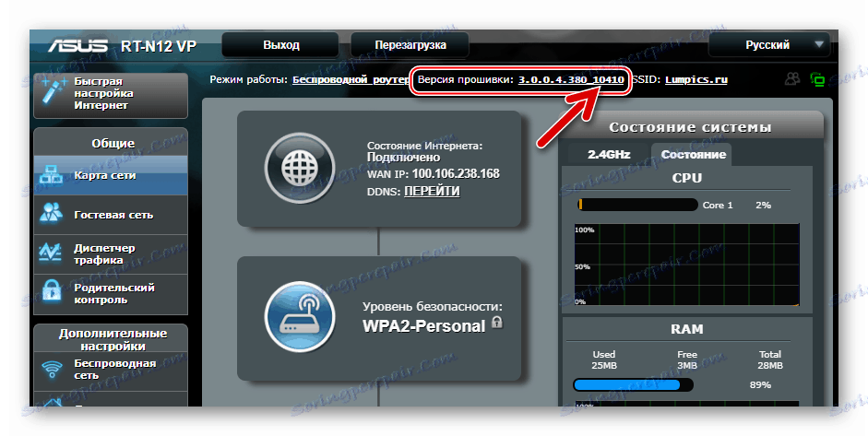The width and height of the screenshot is (868, 436).
Task: Click the Состояние системы panel header
Action: point(690,127)
